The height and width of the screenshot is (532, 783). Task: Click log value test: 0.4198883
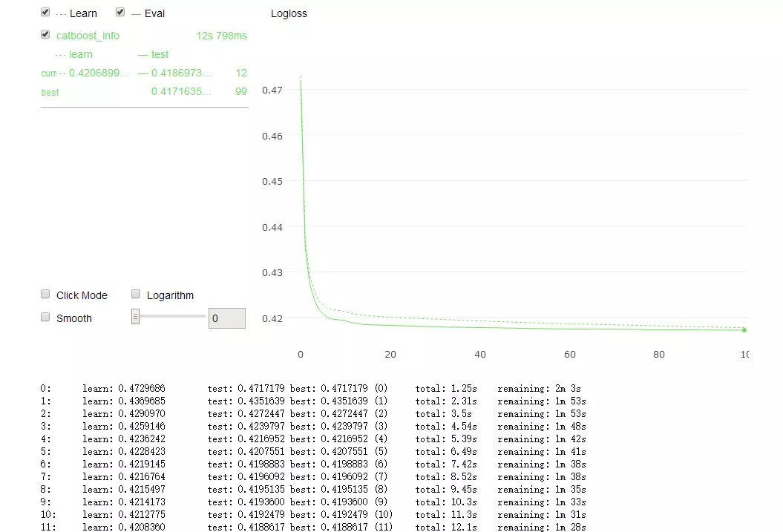click(246, 464)
